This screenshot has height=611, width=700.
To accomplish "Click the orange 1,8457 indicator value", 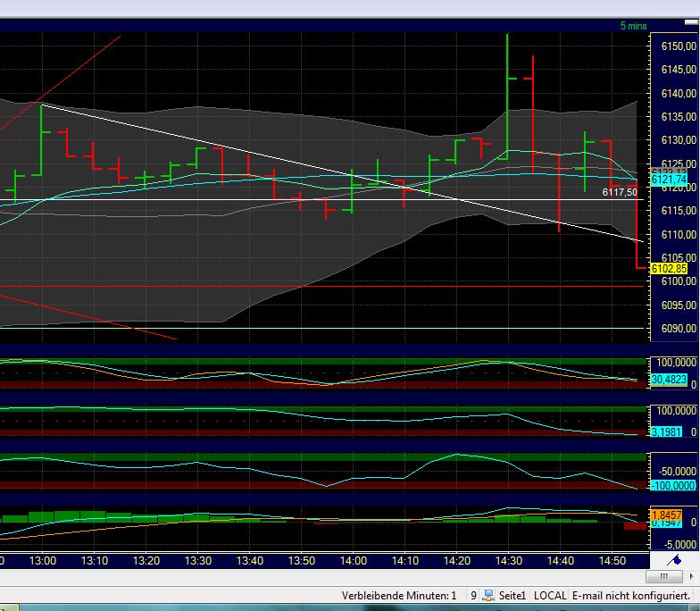I will (x=668, y=515).
